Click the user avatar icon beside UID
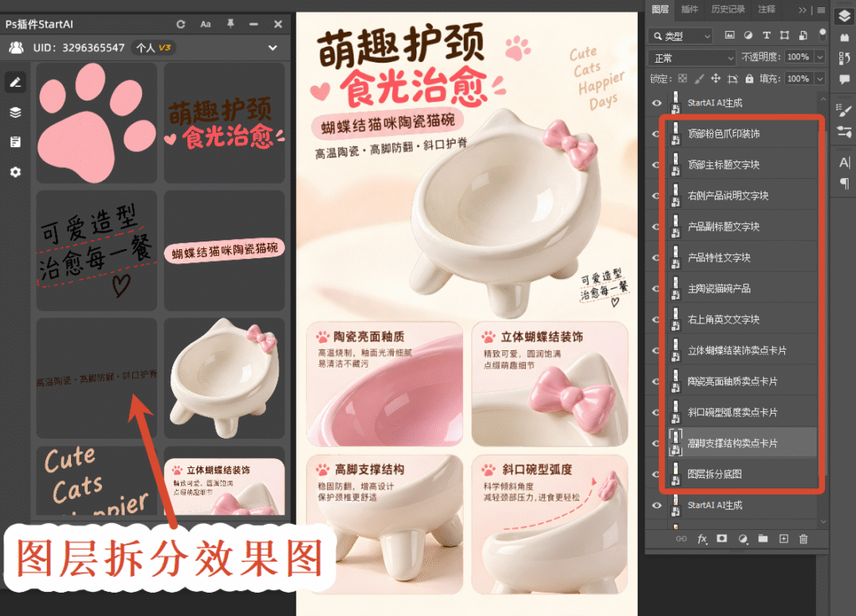The height and width of the screenshot is (616, 856). tap(17, 48)
